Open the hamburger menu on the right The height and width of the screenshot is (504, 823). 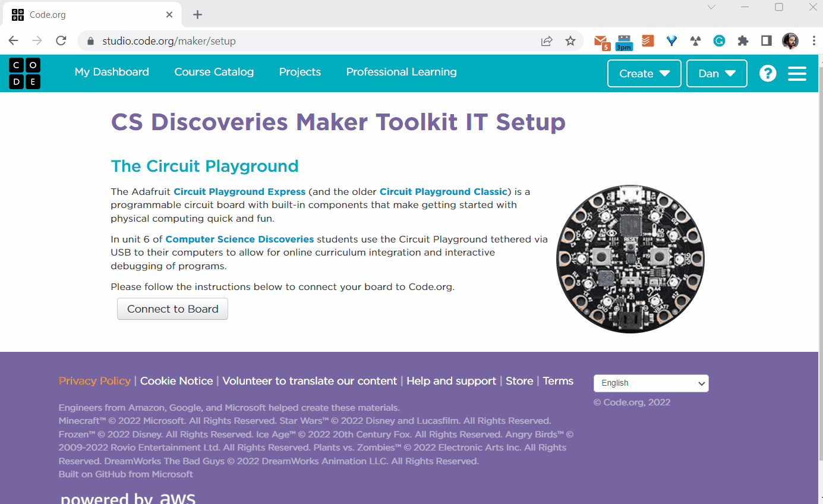tap(797, 73)
